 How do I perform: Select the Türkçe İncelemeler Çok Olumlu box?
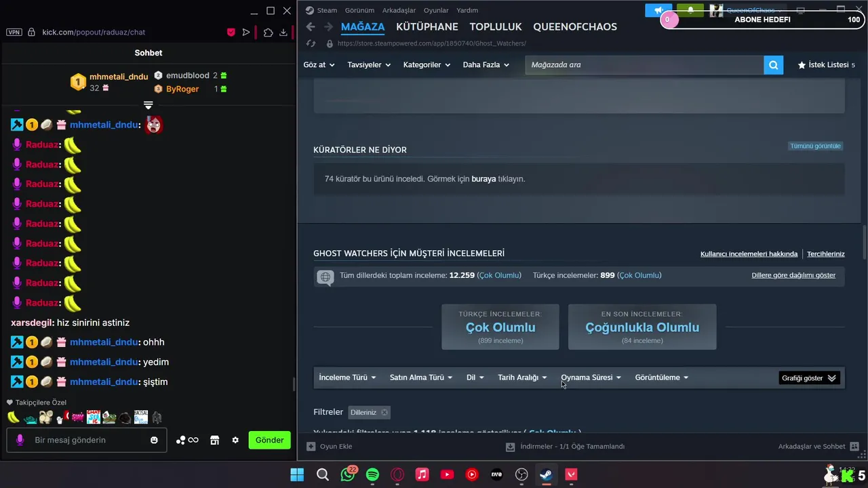(500, 327)
